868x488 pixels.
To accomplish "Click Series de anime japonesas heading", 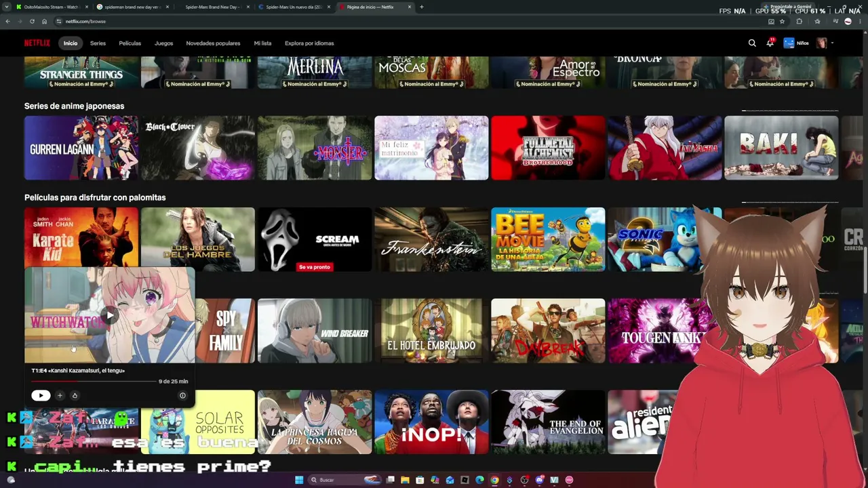I will click(74, 106).
